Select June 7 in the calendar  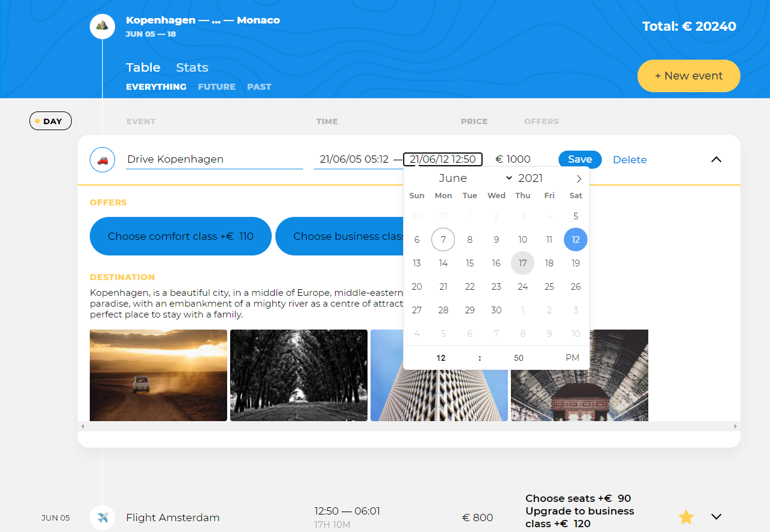tap(443, 240)
